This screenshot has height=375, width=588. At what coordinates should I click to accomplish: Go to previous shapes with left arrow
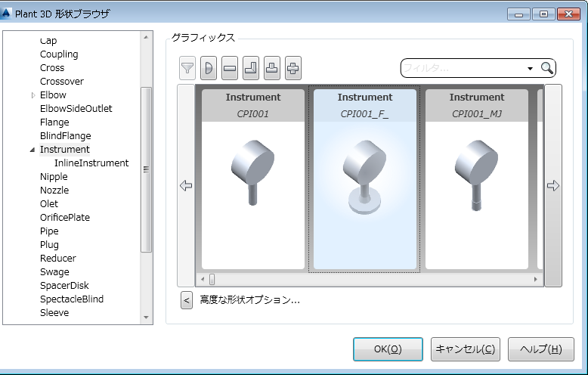[x=186, y=186]
